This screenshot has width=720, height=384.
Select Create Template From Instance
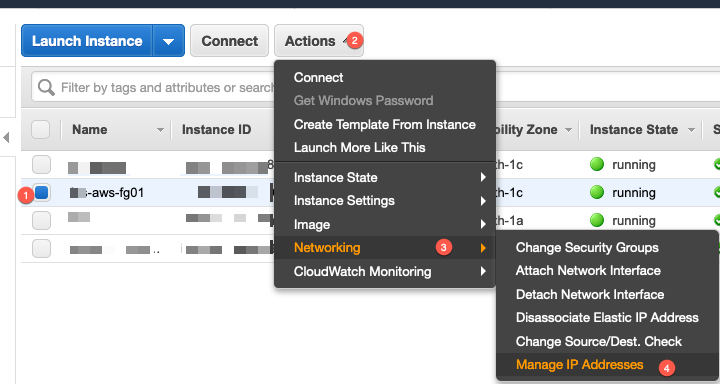coord(385,124)
